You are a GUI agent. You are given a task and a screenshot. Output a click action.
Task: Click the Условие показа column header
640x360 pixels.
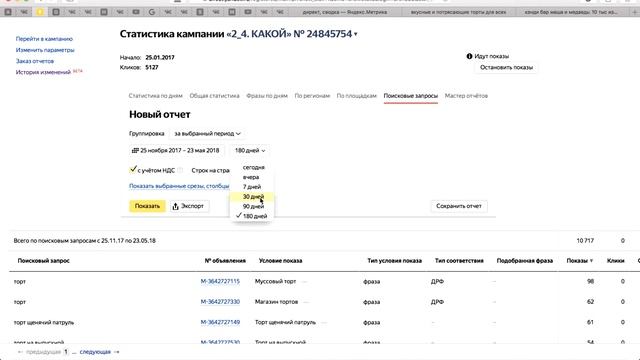pos(280,261)
